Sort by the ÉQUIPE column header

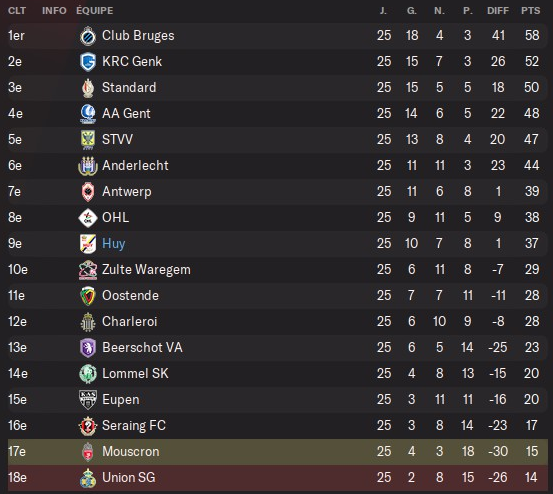(95, 11)
